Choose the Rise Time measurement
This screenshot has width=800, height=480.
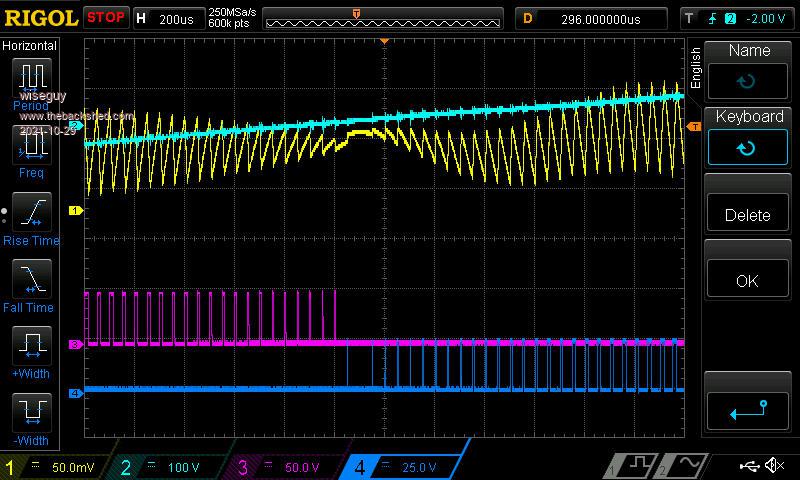pos(30,213)
